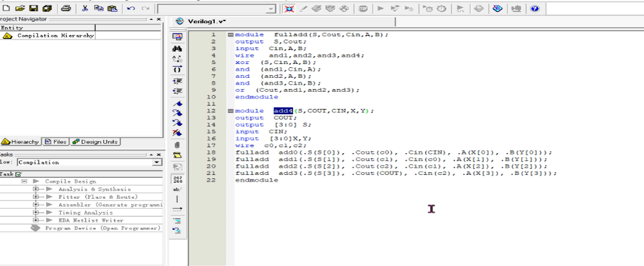Click the blue Help question mark icon
This screenshot has width=644, height=266.
(534, 8)
